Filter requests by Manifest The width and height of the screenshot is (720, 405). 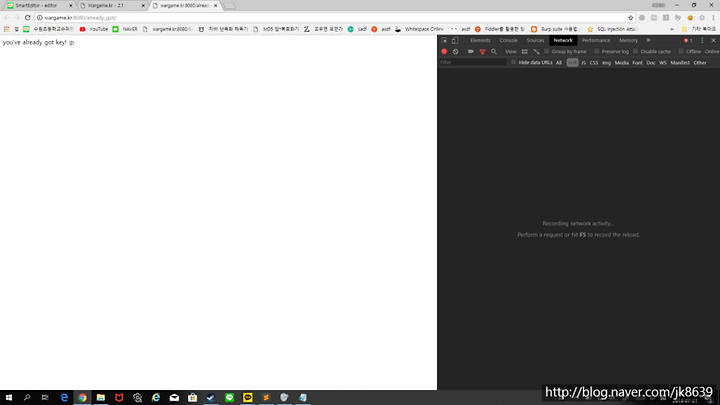click(680, 62)
